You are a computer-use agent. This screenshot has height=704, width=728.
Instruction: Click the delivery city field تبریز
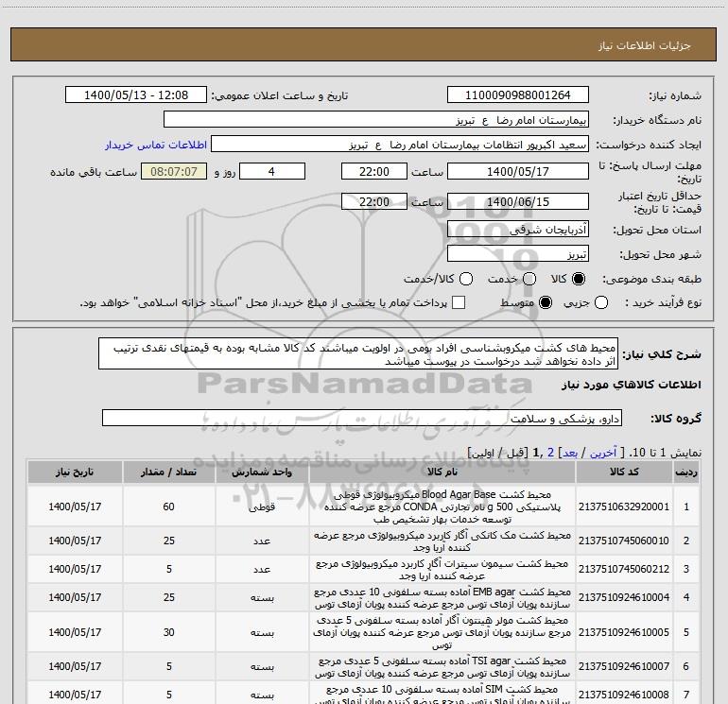pyautogui.click(x=518, y=253)
